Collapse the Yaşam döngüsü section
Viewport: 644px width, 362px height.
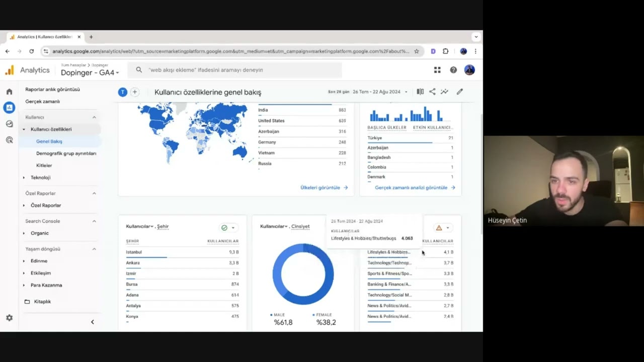[x=94, y=249]
